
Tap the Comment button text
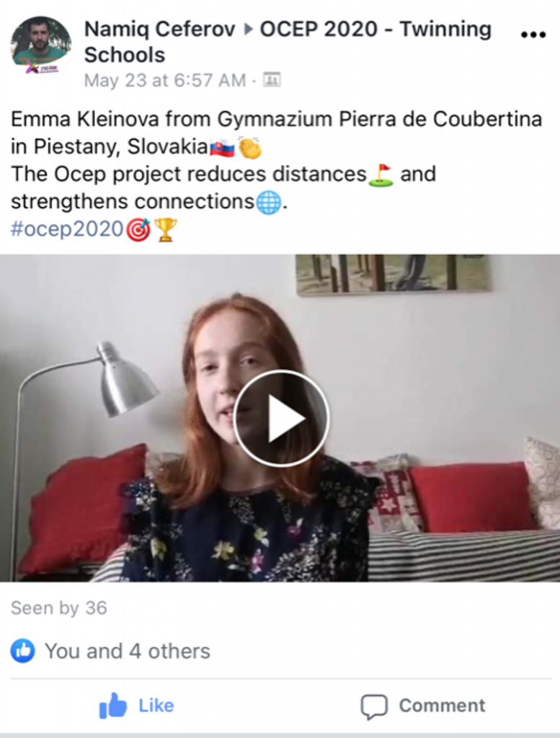coord(442,706)
